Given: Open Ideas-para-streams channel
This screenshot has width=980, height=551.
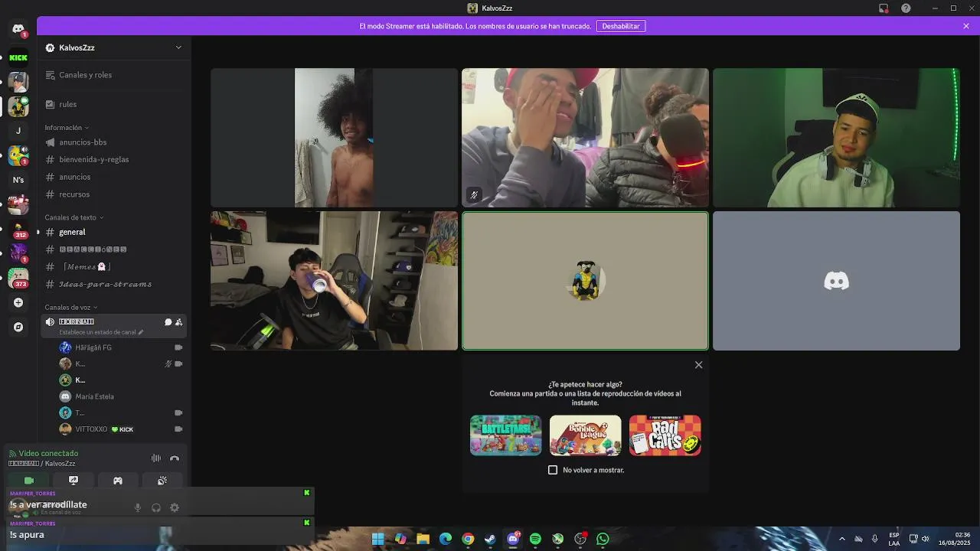Looking at the screenshot, I should [x=113, y=284].
